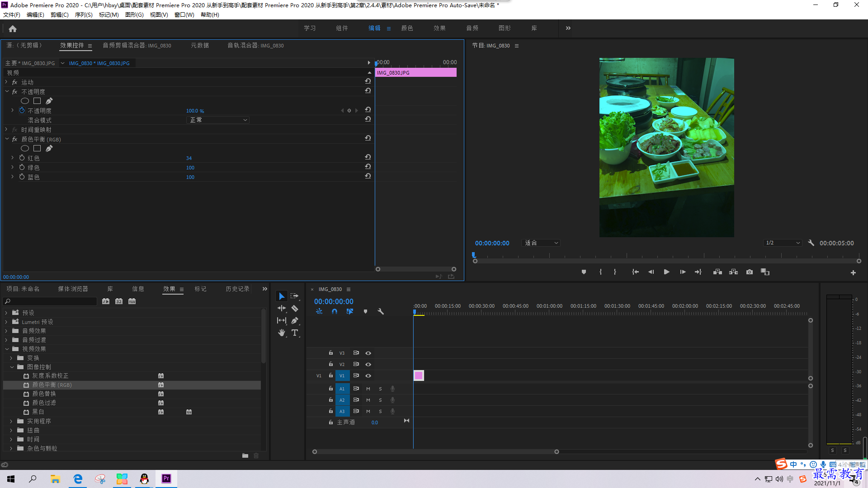868x488 pixels.
Task: Toggle fx for 颜色平衡 (RGB)
Action: 14,139
